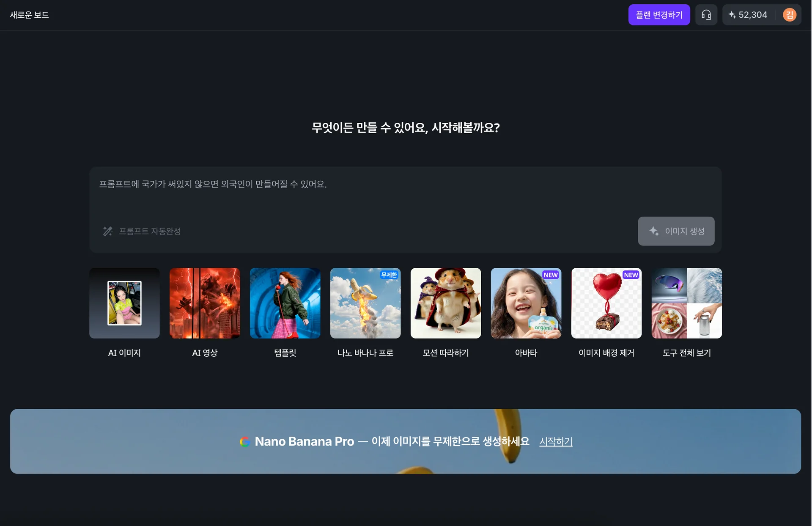Open the AI 영상 tool thumbnail
The height and width of the screenshot is (526, 812).
click(x=205, y=303)
